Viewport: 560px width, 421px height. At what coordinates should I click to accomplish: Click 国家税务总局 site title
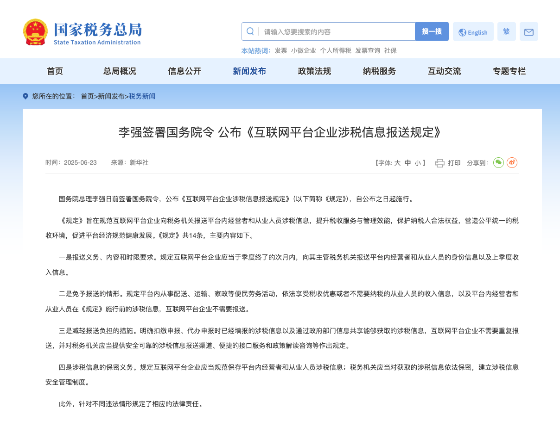point(98,29)
